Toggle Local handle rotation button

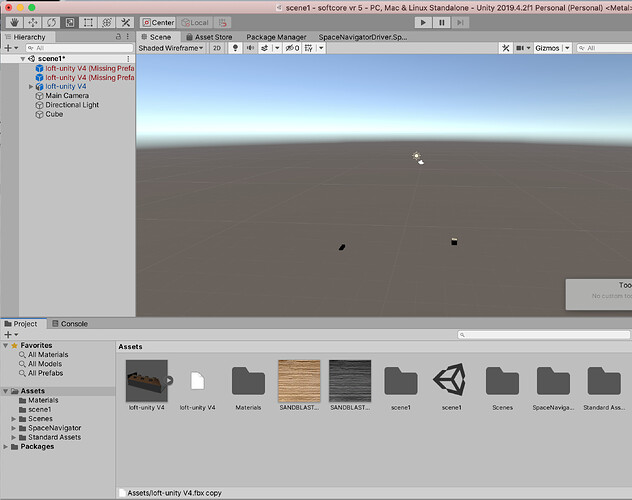click(x=195, y=23)
